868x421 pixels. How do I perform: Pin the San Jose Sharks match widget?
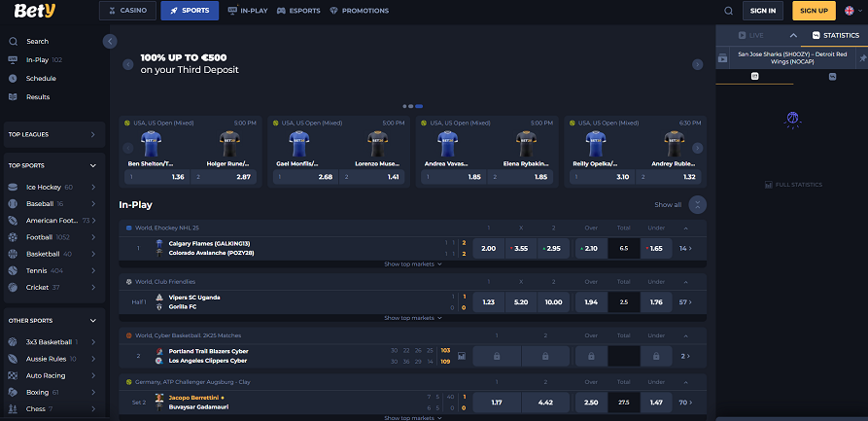pos(862,57)
